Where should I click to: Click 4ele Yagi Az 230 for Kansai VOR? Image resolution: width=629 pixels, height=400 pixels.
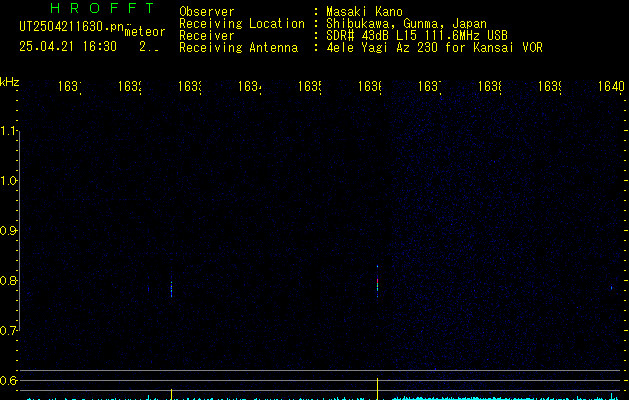pos(434,48)
